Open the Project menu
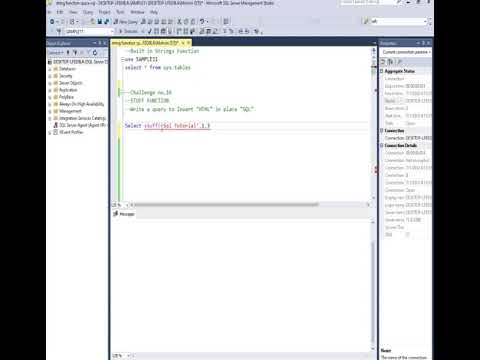This screenshot has height=360, width=480. coord(104,12)
